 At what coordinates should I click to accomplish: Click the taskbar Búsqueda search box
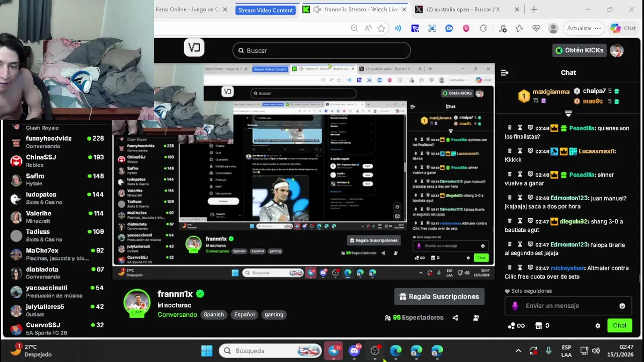click(x=271, y=351)
